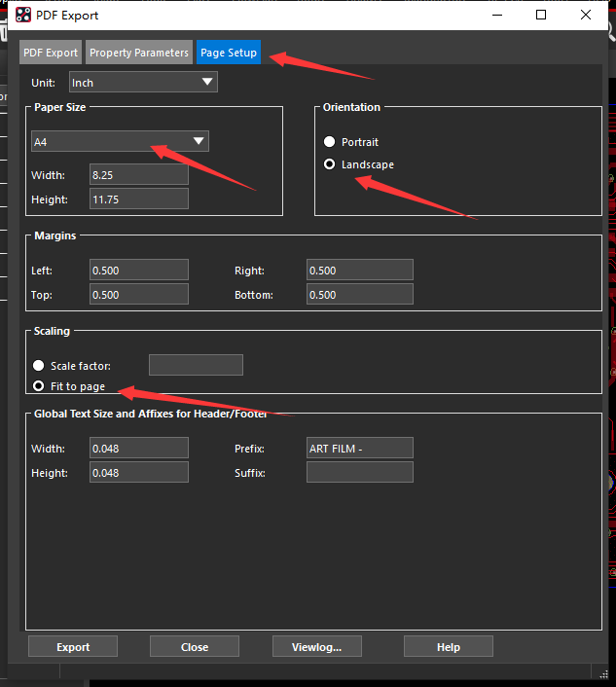Click the Bottom margin field

(x=360, y=295)
